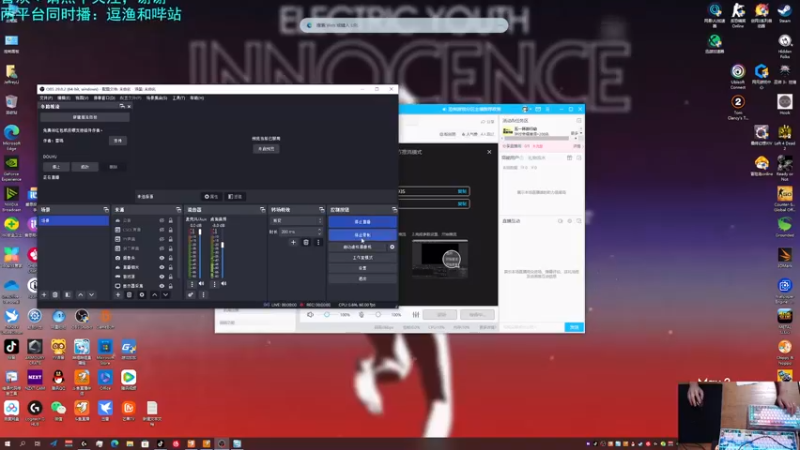Open Edit (编辑) menu in OBS
Screen dimensions: 800x450
(63, 98)
